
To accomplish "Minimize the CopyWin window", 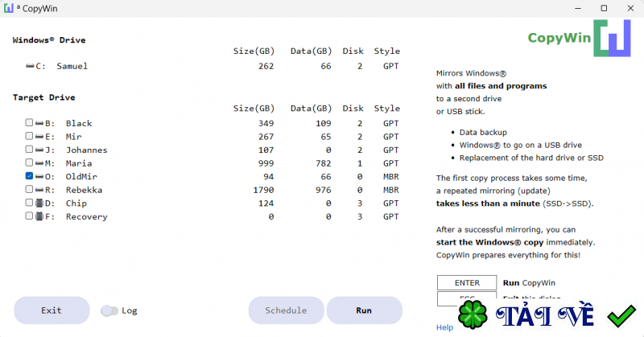I will pyautogui.click(x=578, y=8).
